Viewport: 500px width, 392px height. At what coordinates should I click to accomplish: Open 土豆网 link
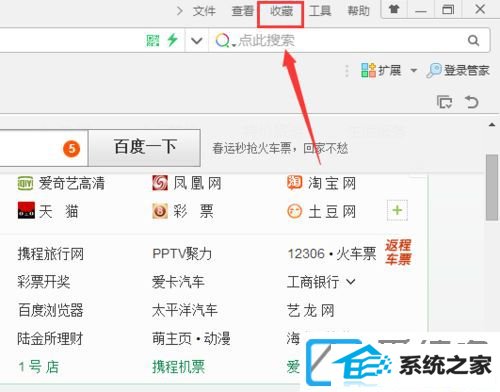(x=332, y=211)
